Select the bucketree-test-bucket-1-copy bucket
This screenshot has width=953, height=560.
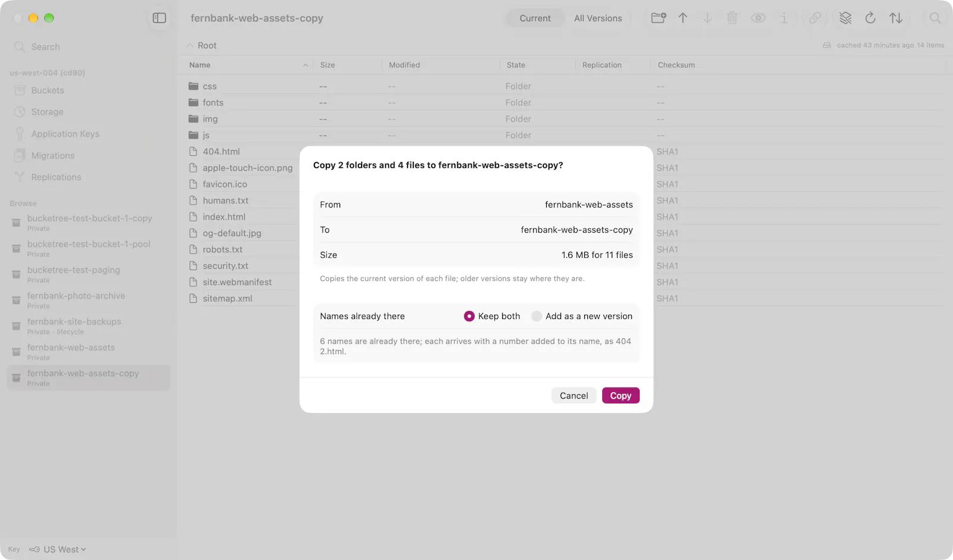coord(89,223)
